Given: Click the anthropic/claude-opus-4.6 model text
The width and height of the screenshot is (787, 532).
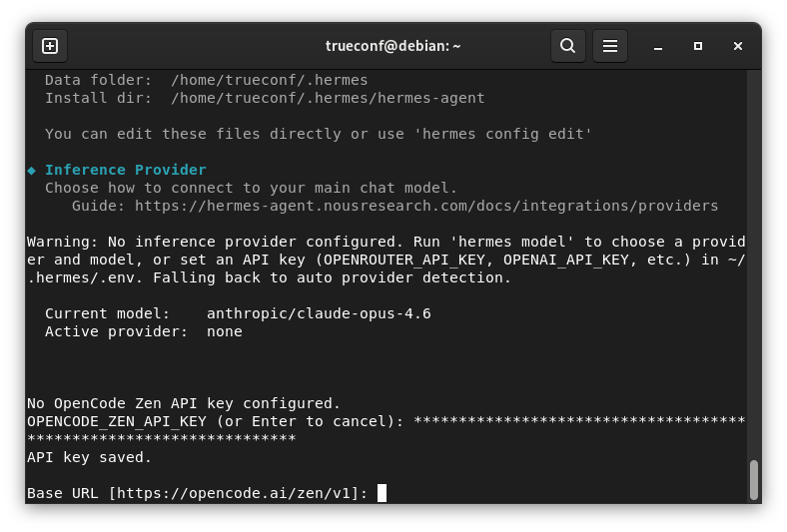Looking at the screenshot, I should click(319, 313).
